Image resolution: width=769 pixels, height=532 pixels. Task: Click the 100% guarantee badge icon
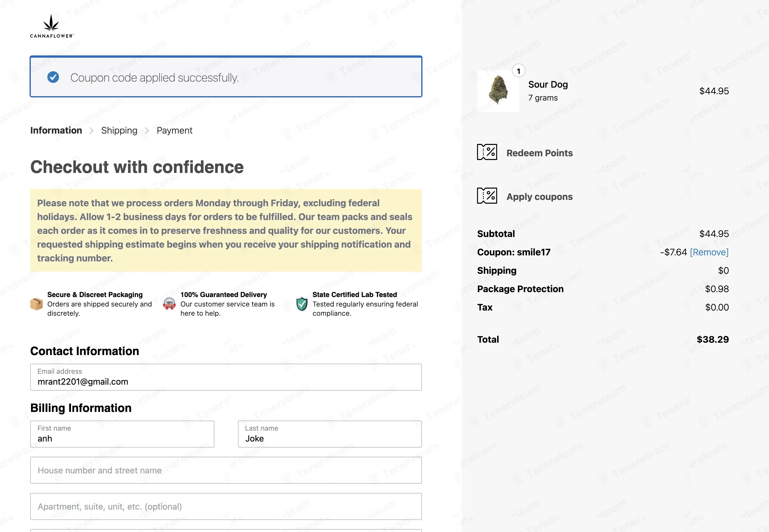coord(170,304)
